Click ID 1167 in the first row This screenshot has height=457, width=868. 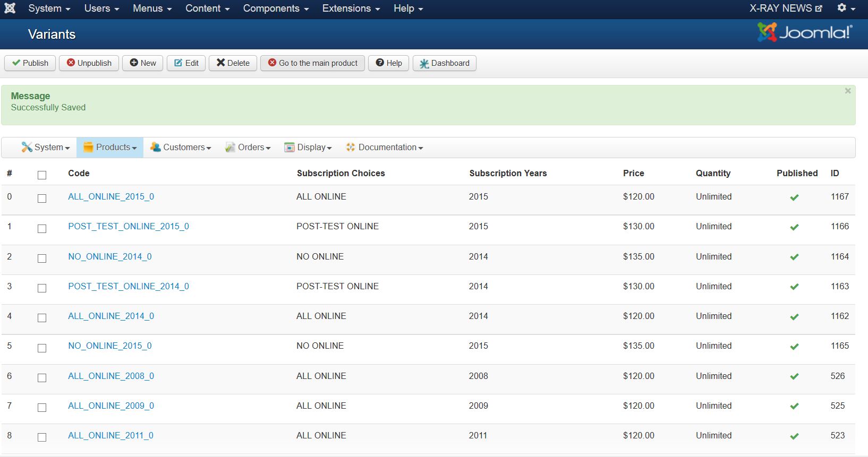[x=840, y=197]
